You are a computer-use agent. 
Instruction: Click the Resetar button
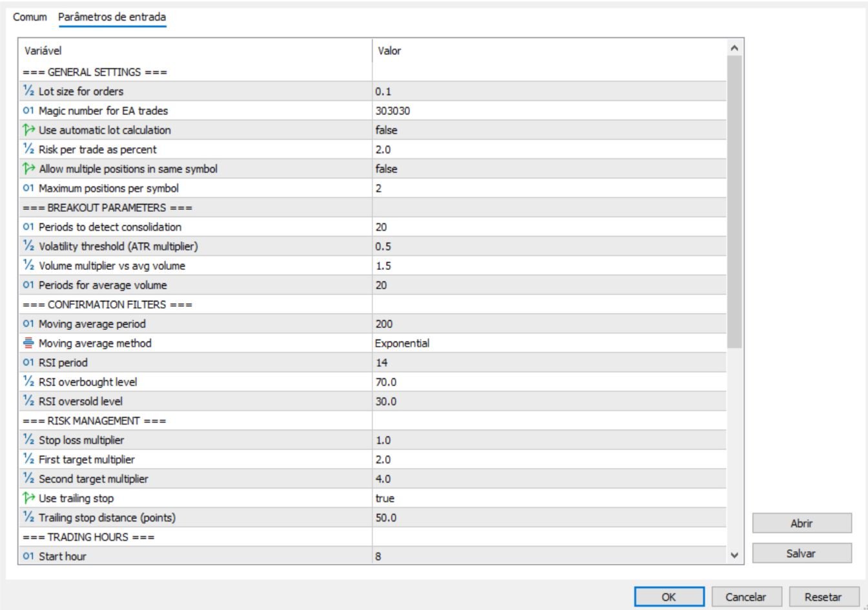[x=823, y=597]
